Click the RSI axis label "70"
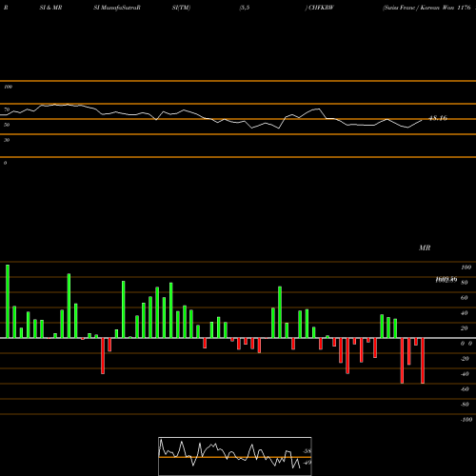 point(7,109)
